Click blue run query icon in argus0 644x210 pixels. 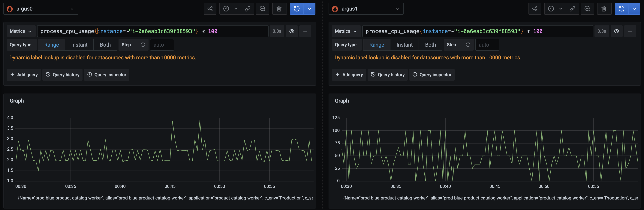click(296, 9)
